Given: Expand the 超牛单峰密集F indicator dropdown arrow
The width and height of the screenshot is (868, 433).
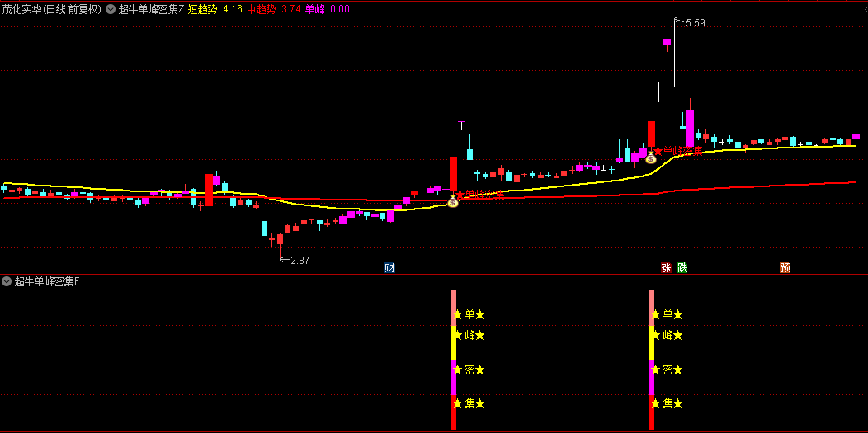Looking at the screenshot, I should tap(7, 281).
